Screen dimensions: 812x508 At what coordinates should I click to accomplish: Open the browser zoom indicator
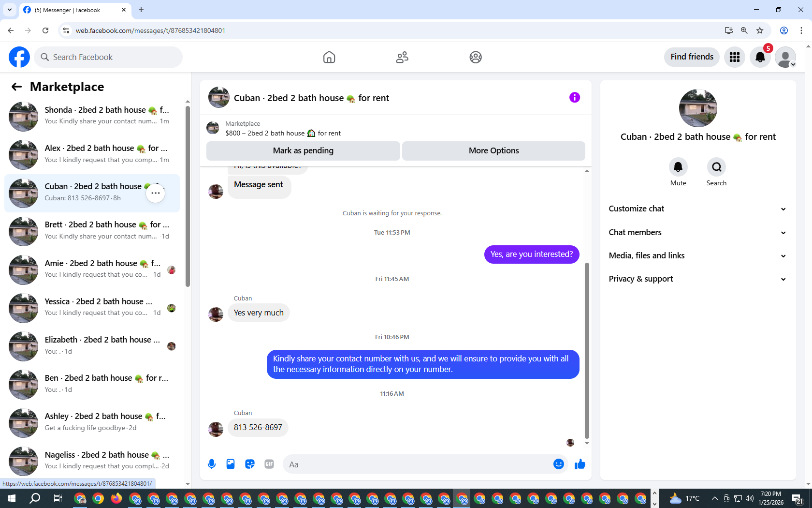744,30
